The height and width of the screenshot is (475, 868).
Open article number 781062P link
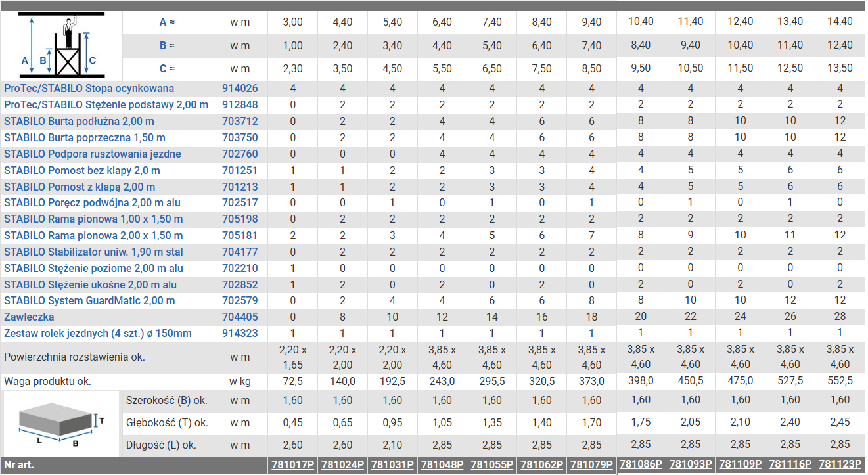coord(542,465)
